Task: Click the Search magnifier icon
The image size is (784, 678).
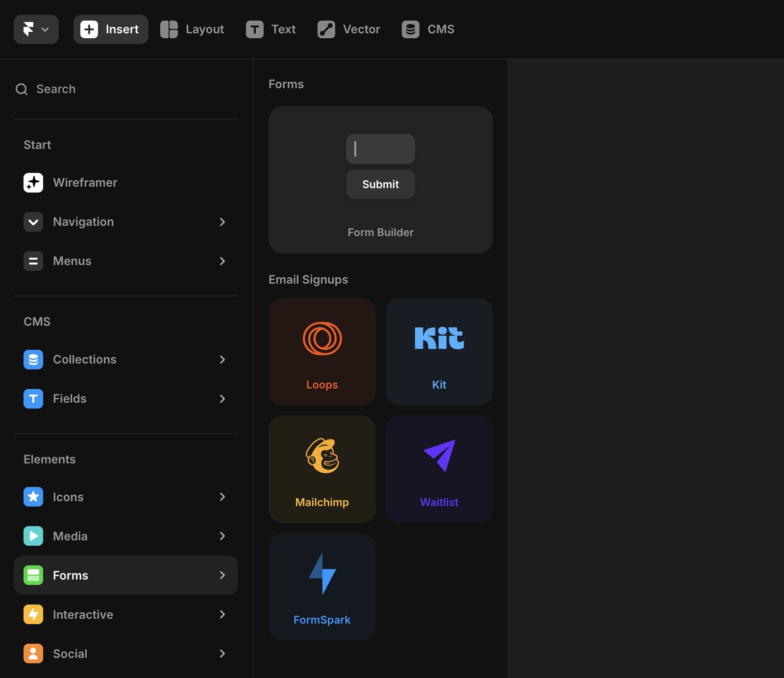Action: click(22, 89)
